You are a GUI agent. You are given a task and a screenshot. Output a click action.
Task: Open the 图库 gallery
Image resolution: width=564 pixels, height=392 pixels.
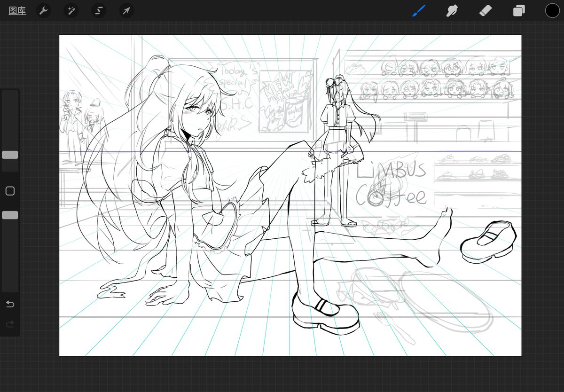pos(17,11)
